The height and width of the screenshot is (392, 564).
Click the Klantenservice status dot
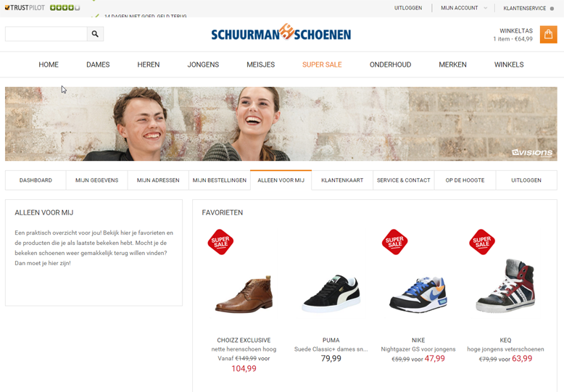pos(552,9)
